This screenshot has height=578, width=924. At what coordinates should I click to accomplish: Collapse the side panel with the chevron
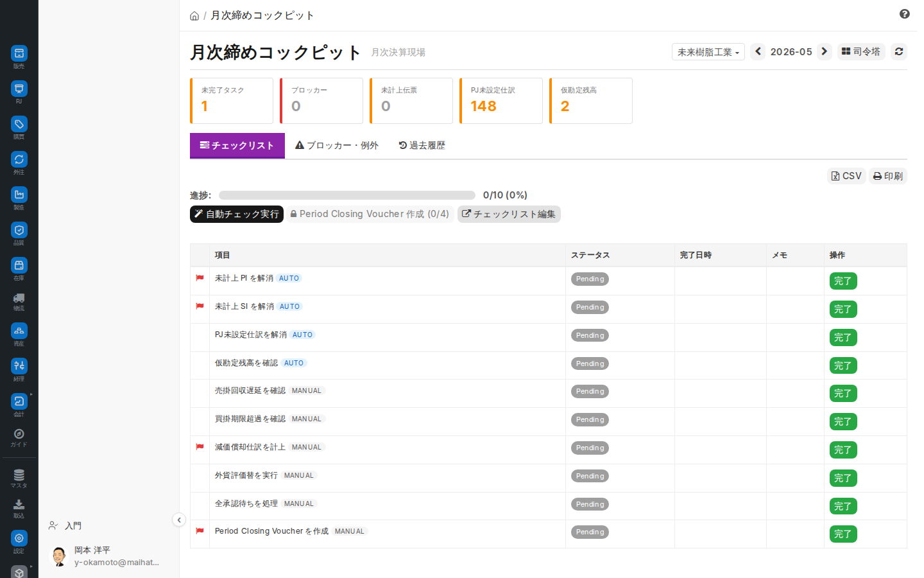(x=179, y=520)
